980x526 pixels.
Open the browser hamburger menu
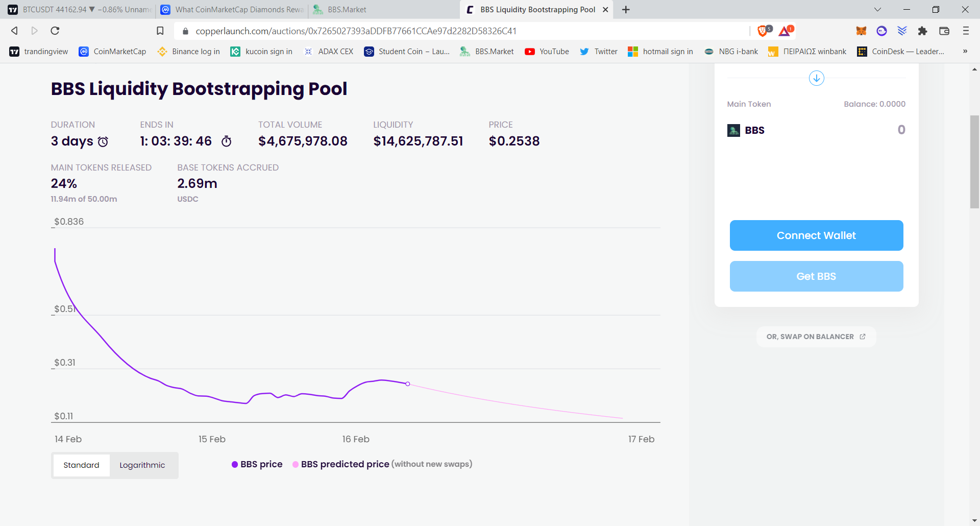[x=966, y=31]
